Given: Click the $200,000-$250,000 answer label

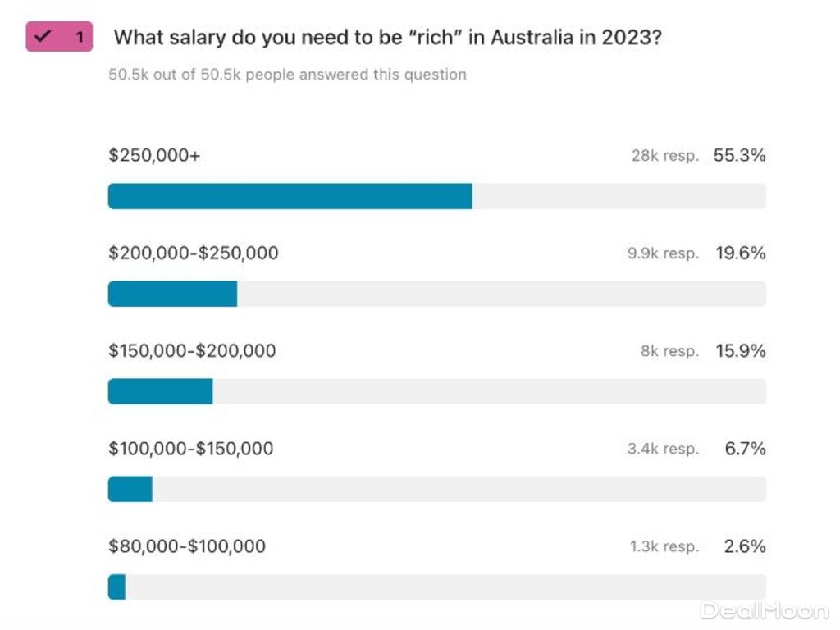Looking at the screenshot, I should tap(194, 253).
